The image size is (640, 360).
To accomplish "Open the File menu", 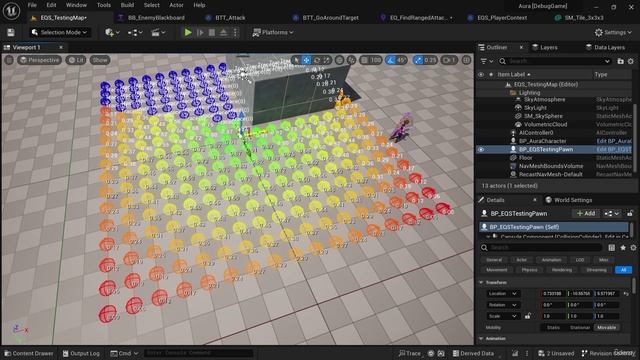I will (32, 5).
